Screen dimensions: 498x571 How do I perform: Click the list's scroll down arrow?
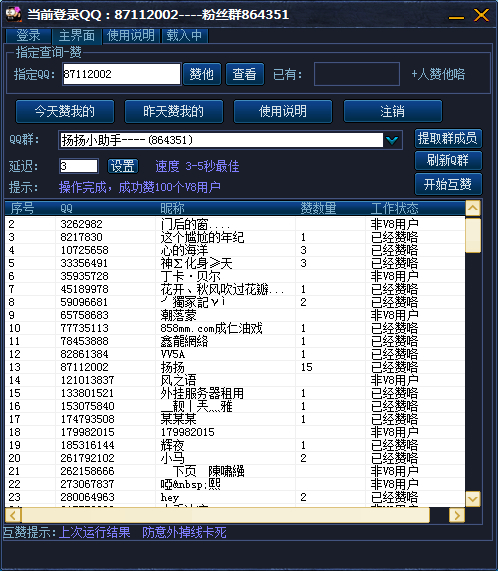click(x=473, y=499)
